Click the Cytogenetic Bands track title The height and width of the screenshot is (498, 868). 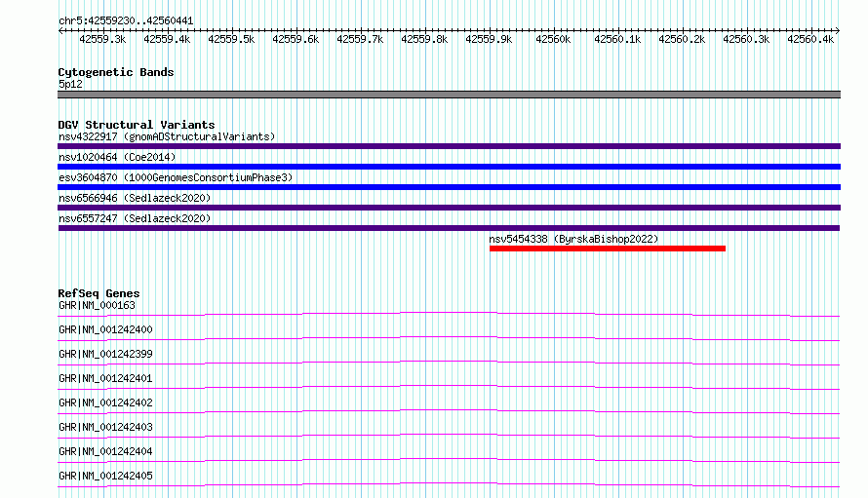116,72
